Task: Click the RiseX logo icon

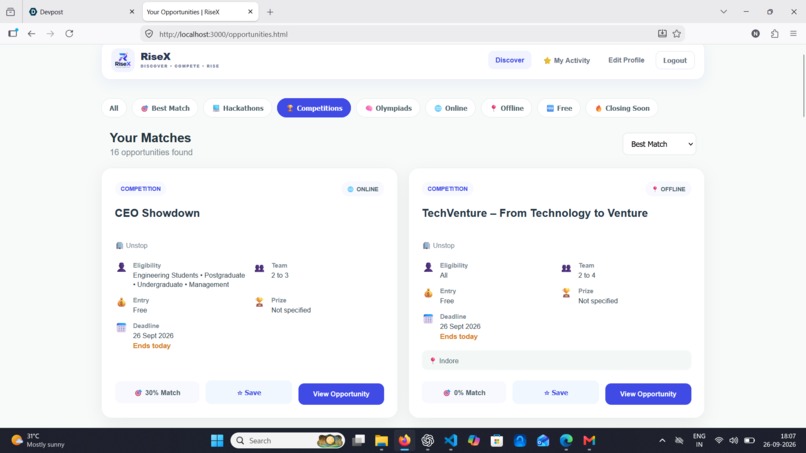Action: (123, 60)
